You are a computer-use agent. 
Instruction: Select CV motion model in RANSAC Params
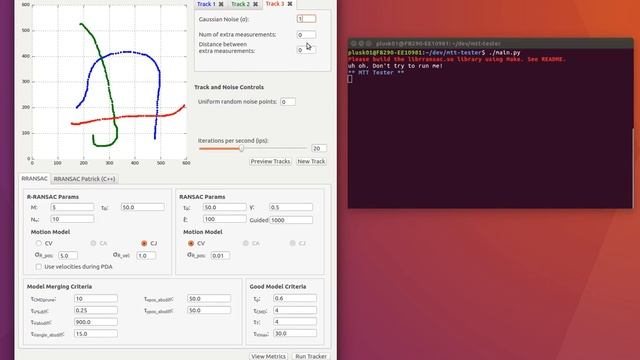pyautogui.click(x=191, y=243)
